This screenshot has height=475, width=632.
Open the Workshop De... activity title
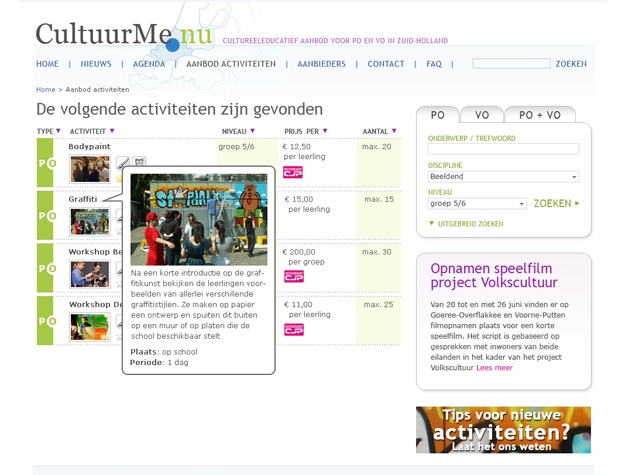(95, 304)
